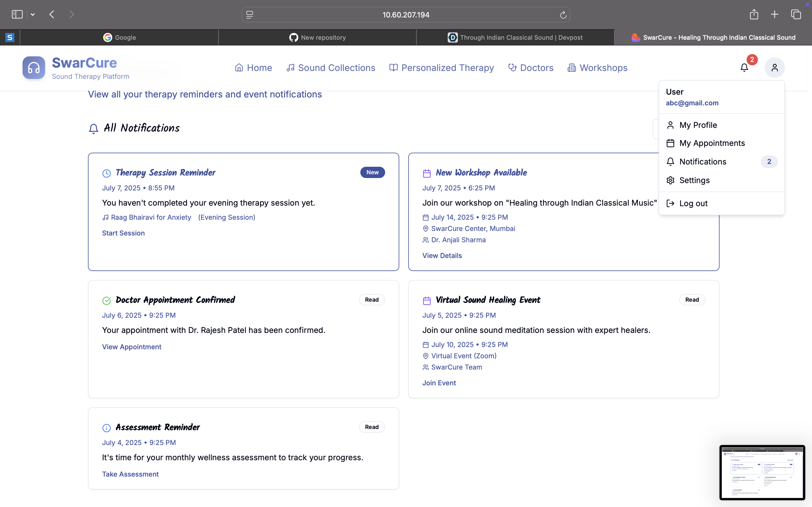Click the browser share icon

coord(754,14)
